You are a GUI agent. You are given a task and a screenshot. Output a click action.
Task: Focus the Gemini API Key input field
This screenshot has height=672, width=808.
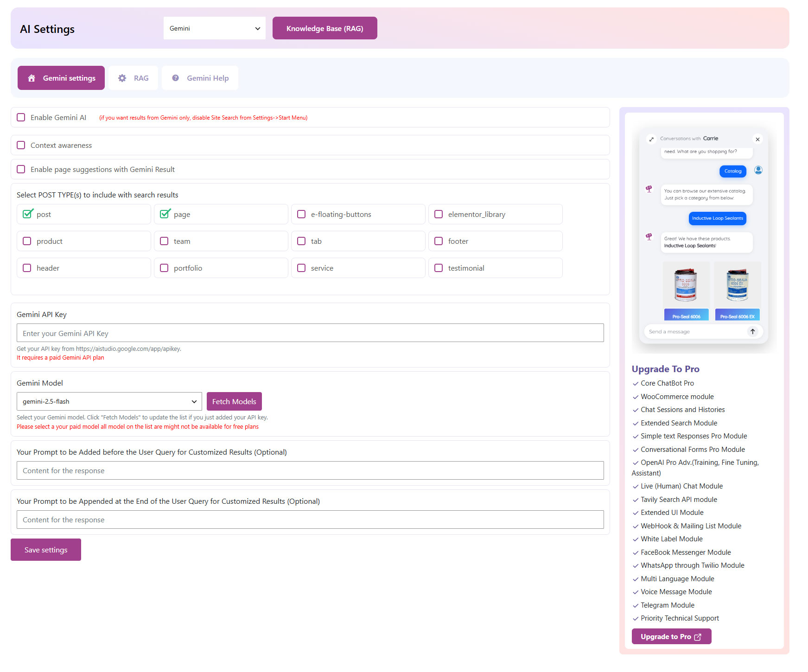coord(310,333)
